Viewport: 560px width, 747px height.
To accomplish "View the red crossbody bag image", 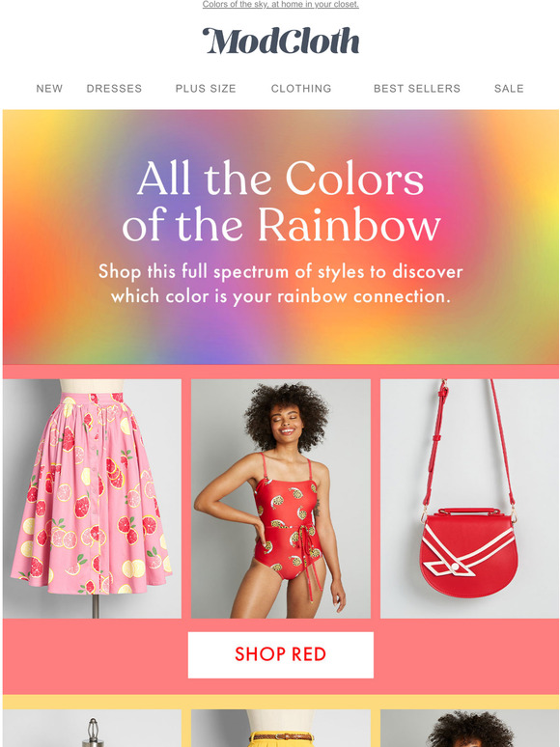I will (469, 498).
